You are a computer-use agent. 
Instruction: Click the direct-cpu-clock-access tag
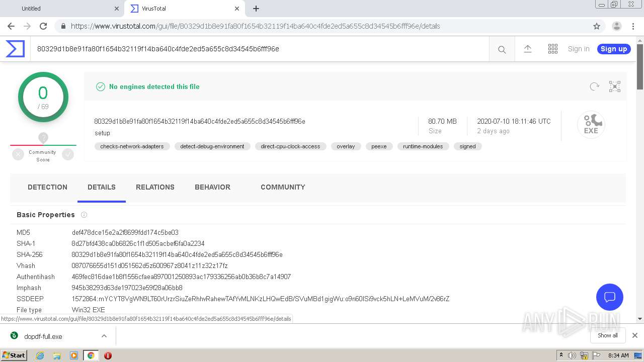[290, 146]
